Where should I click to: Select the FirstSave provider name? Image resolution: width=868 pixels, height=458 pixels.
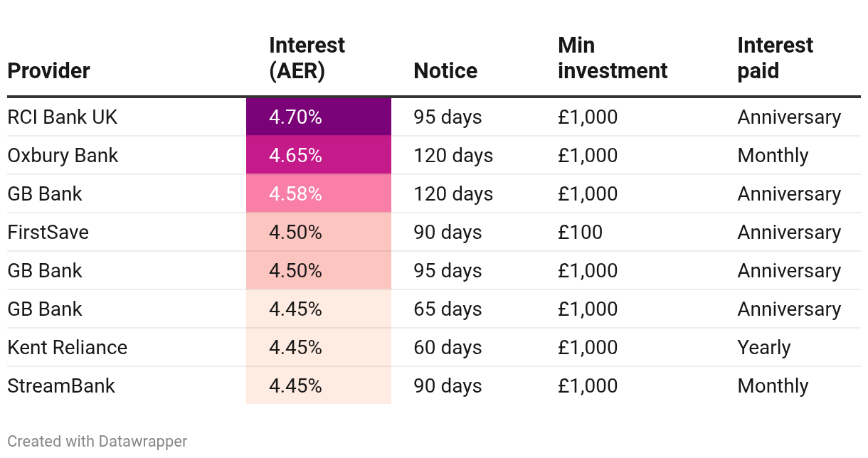pyautogui.click(x=48, y=233)
